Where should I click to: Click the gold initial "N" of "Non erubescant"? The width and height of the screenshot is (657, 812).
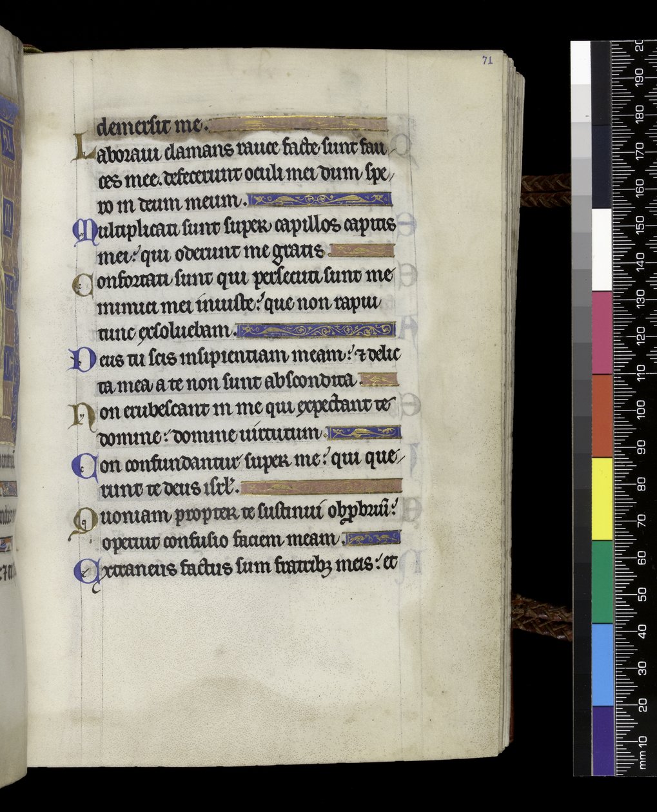point(83,416)
